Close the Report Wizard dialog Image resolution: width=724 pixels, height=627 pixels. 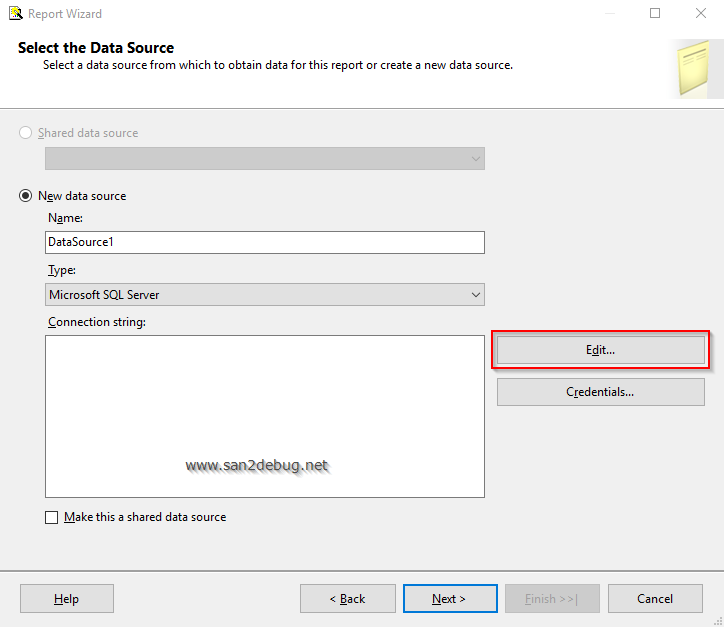click(701, 14)
